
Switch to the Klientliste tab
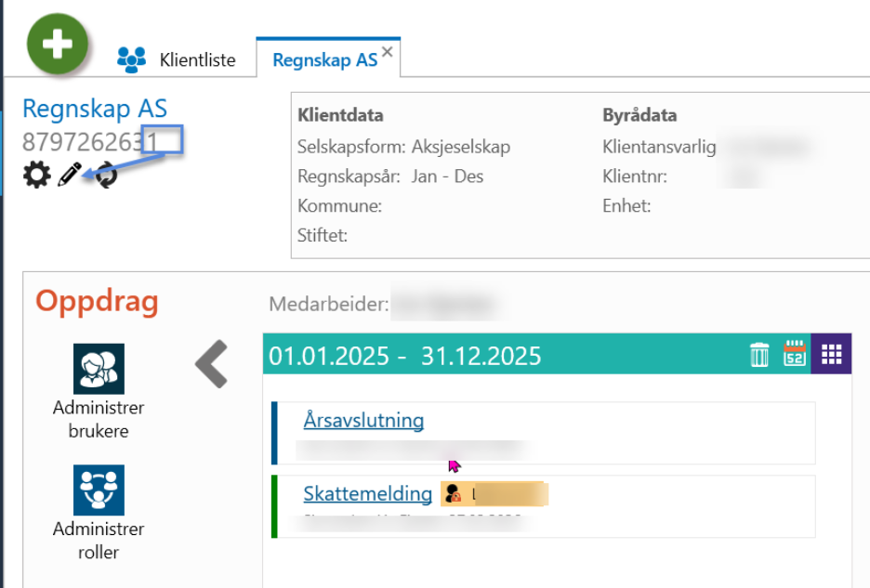[177, 59]
